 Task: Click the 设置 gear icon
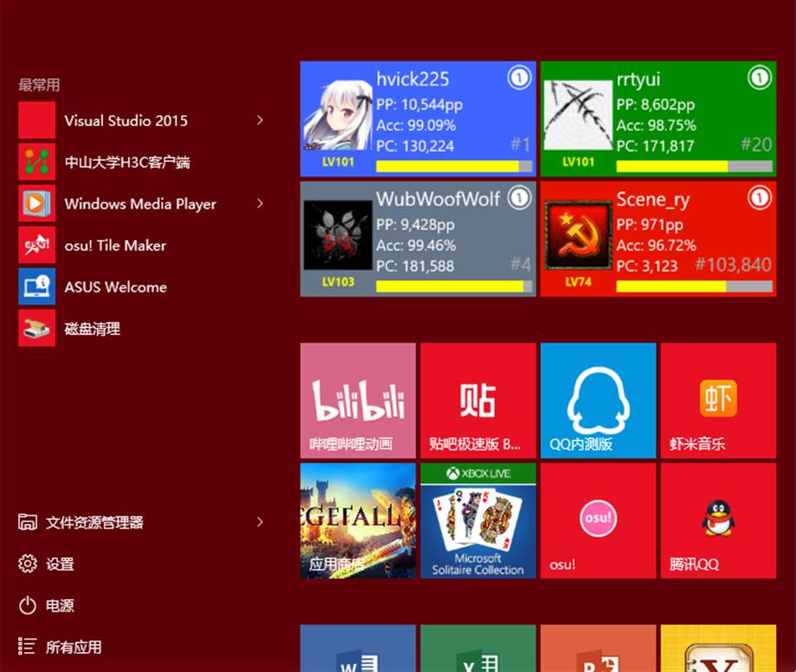(x=27, y=563)
